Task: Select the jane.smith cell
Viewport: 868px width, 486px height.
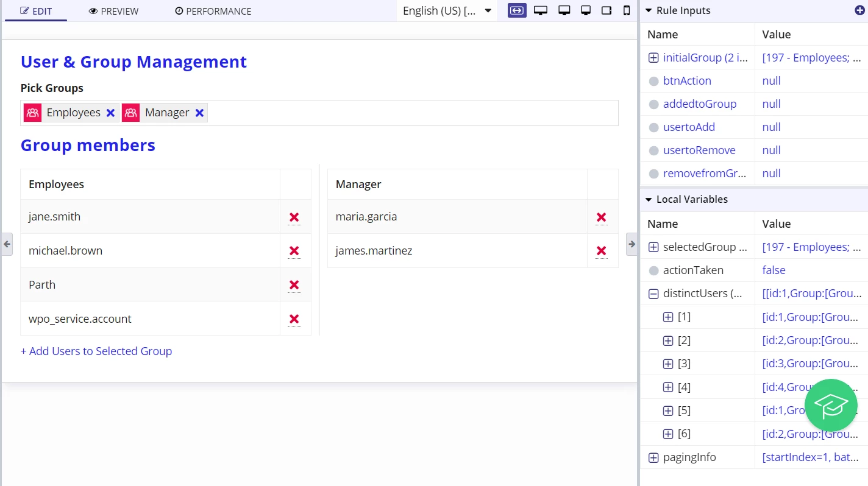Action: tap(151, 217)
